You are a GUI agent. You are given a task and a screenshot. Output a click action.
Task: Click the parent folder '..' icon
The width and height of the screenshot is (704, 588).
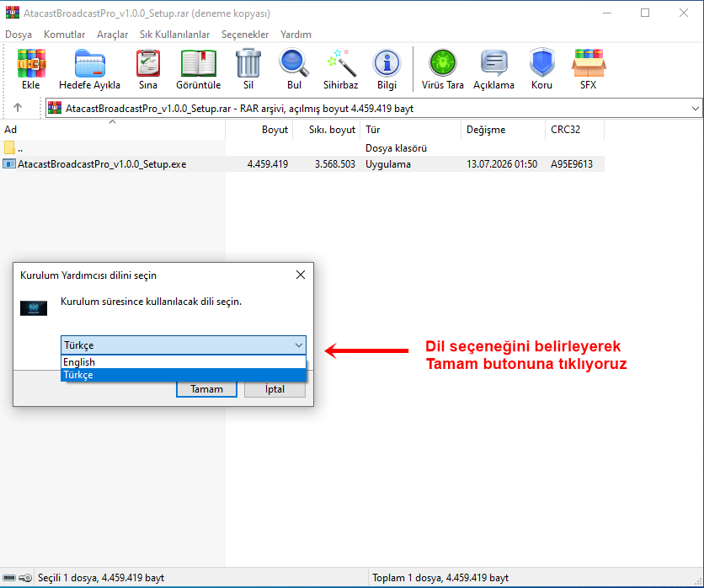[9, 147]
